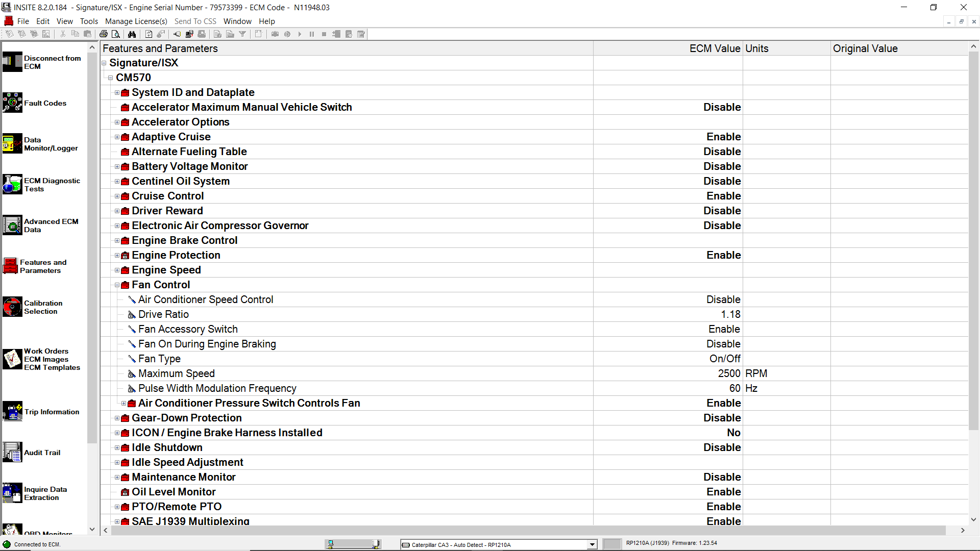Toggle Air Conditioner Speed Control value
980x551 pixels.
[x=723, y=299]
